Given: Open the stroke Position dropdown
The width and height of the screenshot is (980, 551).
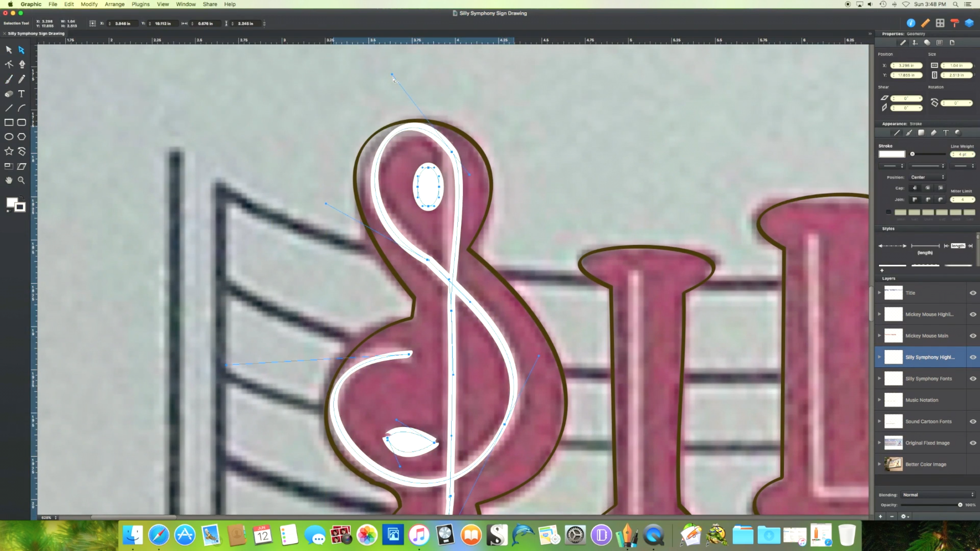Looking at the screenshot, I should point(927,177).
